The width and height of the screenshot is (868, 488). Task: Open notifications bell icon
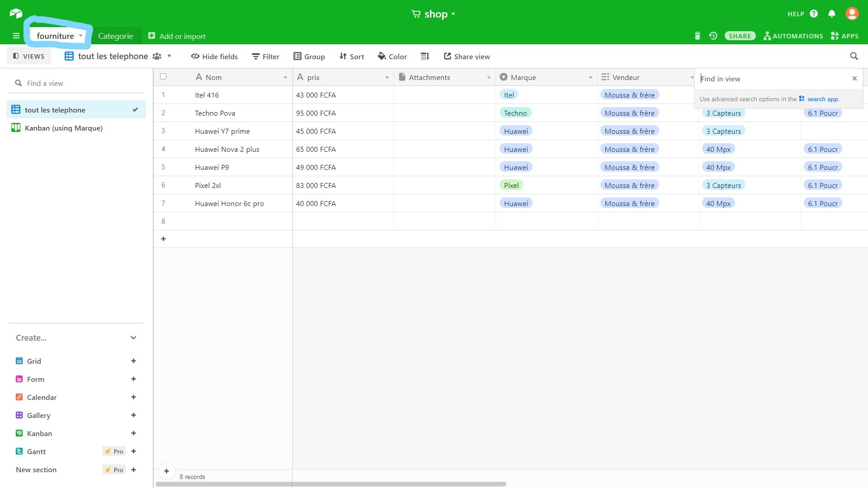(x=832, y=14)
